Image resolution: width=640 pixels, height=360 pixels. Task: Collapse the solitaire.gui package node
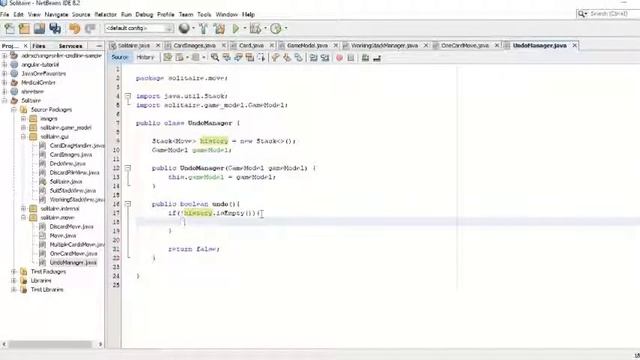23,136
